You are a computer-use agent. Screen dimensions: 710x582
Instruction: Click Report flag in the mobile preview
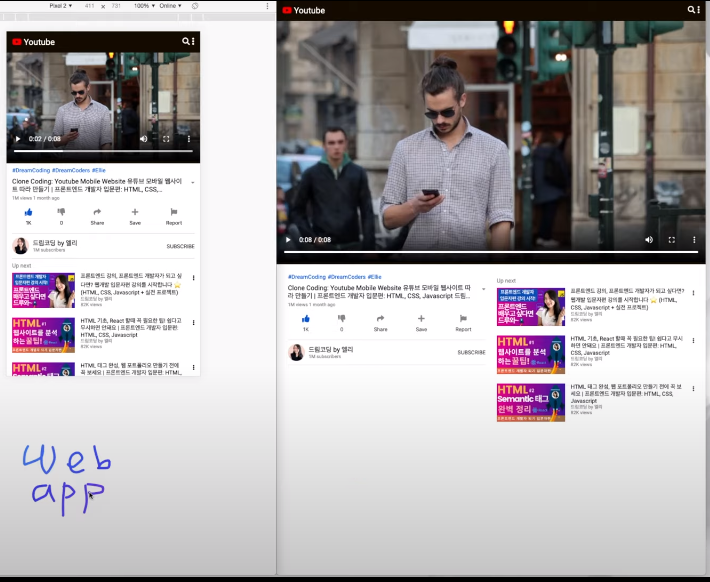(x=174, y=216)
